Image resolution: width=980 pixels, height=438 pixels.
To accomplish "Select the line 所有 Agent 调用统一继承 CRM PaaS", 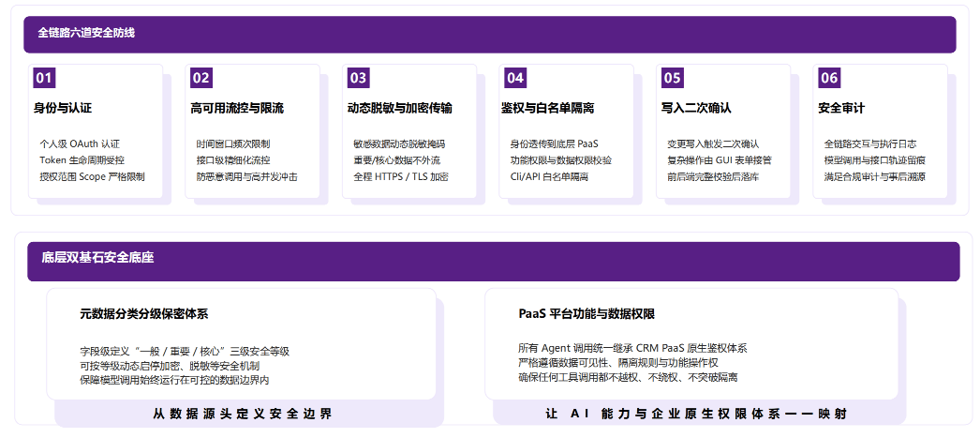I will point(632,349).
